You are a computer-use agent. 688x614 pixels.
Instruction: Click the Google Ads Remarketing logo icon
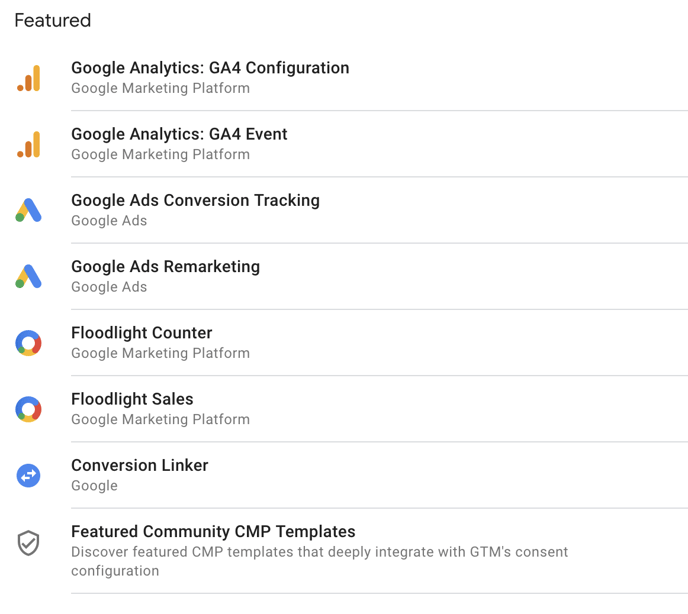point(29,276)
